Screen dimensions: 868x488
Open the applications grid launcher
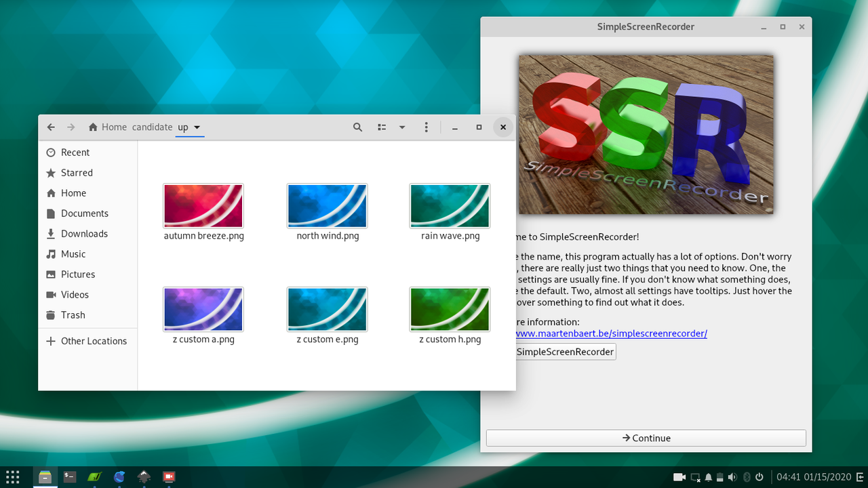(x=12, y=476)
